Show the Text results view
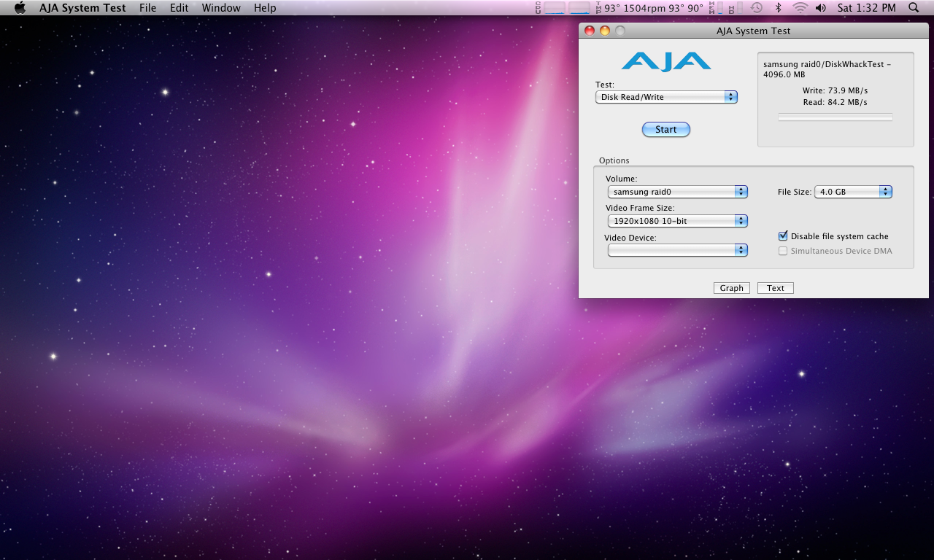Image resolution: width=934 pixels, height=560 pixels. click(x=776, y=288)
